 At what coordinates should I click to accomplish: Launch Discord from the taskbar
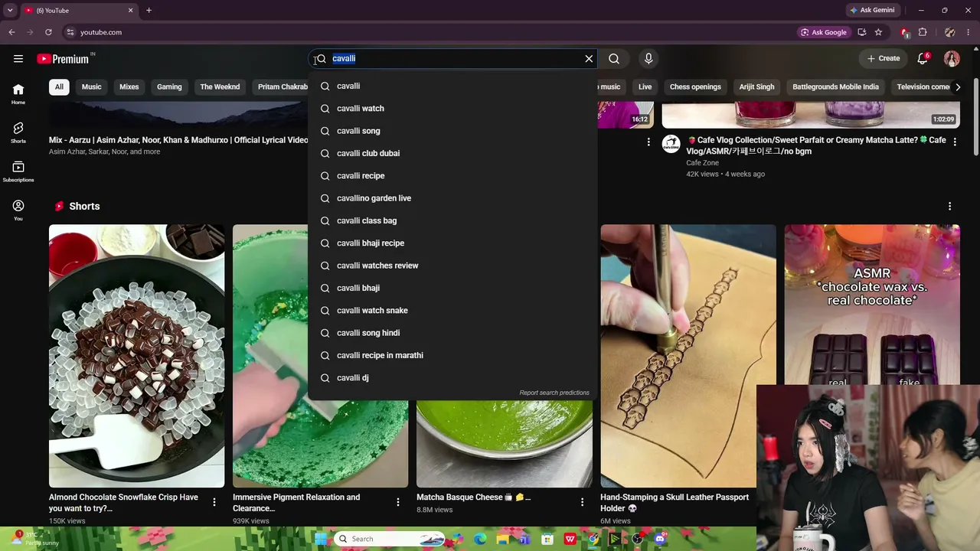click(660, 539)
